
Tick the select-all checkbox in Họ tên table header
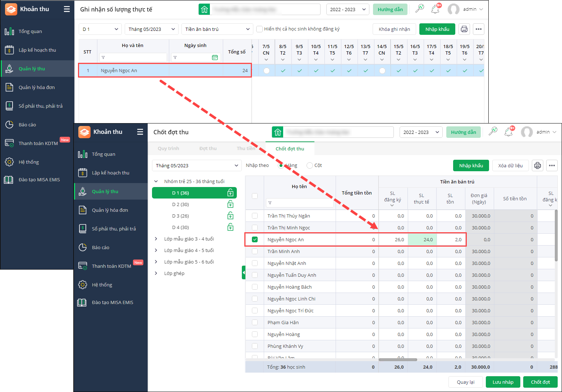[x=255, y=196]
